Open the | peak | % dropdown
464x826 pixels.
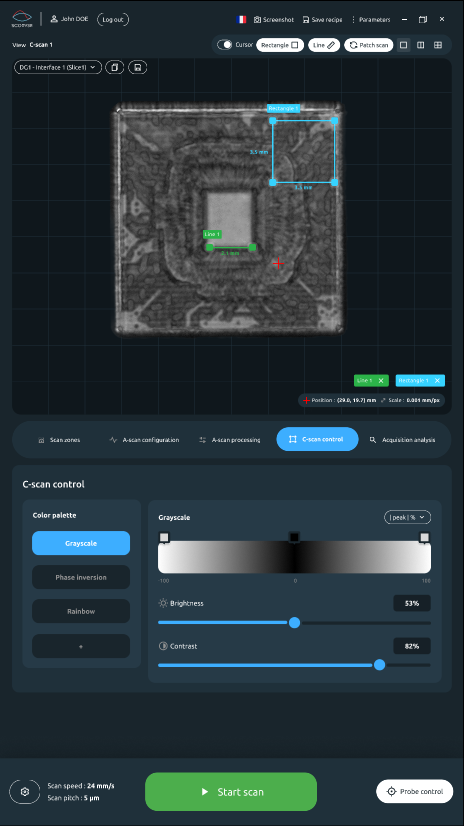click(408, 517)
